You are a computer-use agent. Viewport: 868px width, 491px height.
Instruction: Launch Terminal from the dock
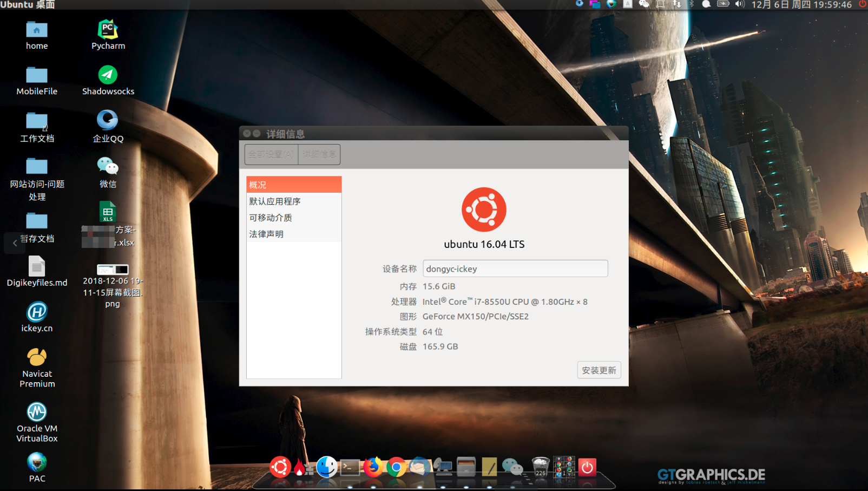[x=350, y=467]
